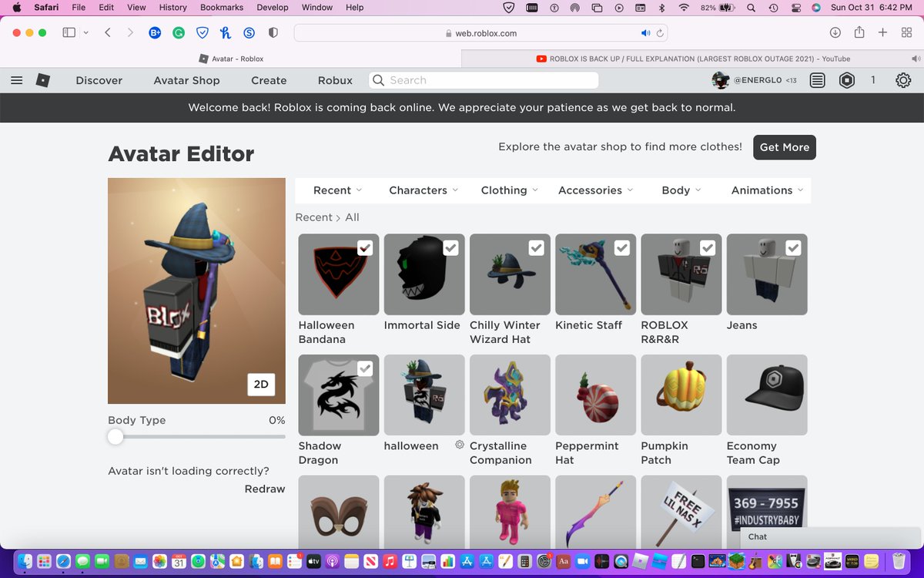Open Safari downloads icon
The height and width of the screenshot is (578, 924).
pyautogui.click(x=835, y=32)
